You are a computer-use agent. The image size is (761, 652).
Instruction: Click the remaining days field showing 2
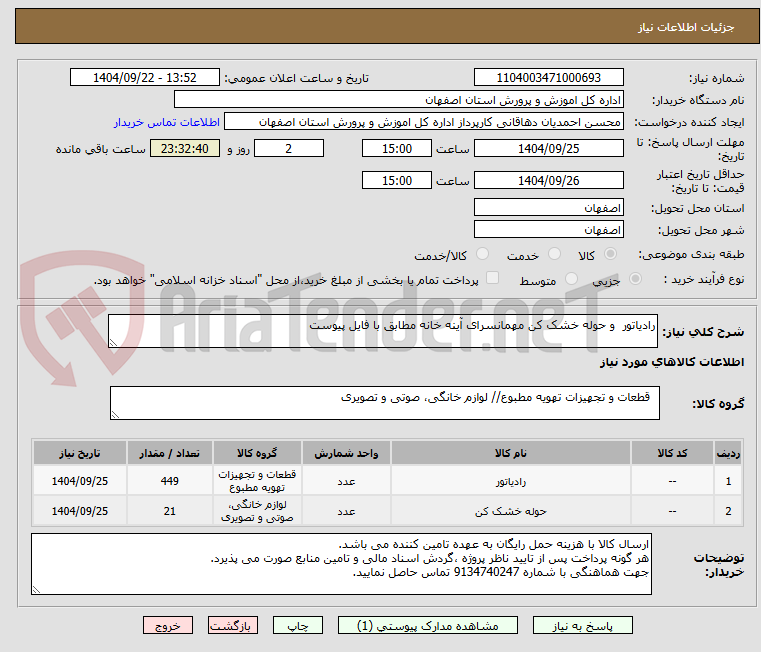point(289,148)
